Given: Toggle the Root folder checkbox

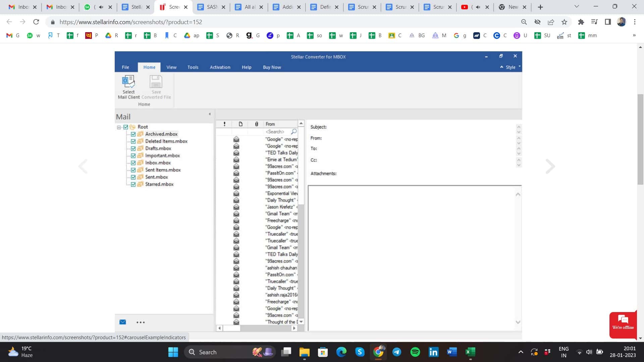Looking at the screenshot, I should point(126,127).
